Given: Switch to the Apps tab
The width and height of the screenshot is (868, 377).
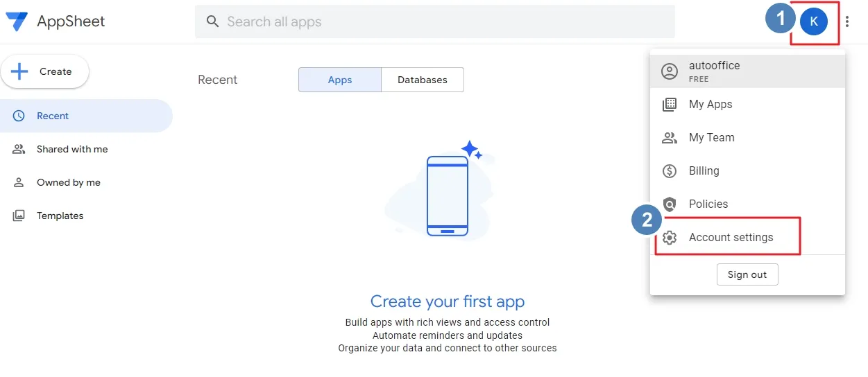Looking at the screenshot, I should coord(340,80).
